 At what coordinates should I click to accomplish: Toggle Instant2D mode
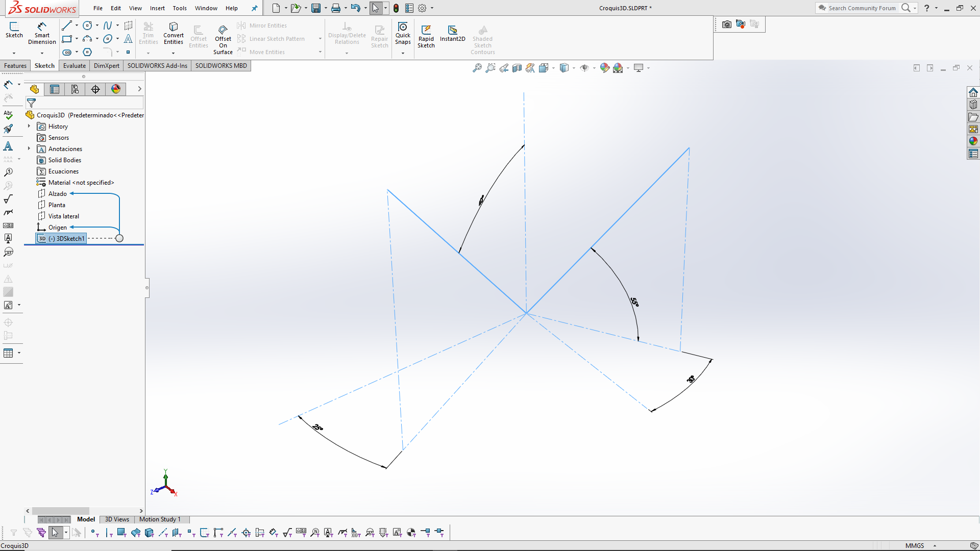coord(452,33)
